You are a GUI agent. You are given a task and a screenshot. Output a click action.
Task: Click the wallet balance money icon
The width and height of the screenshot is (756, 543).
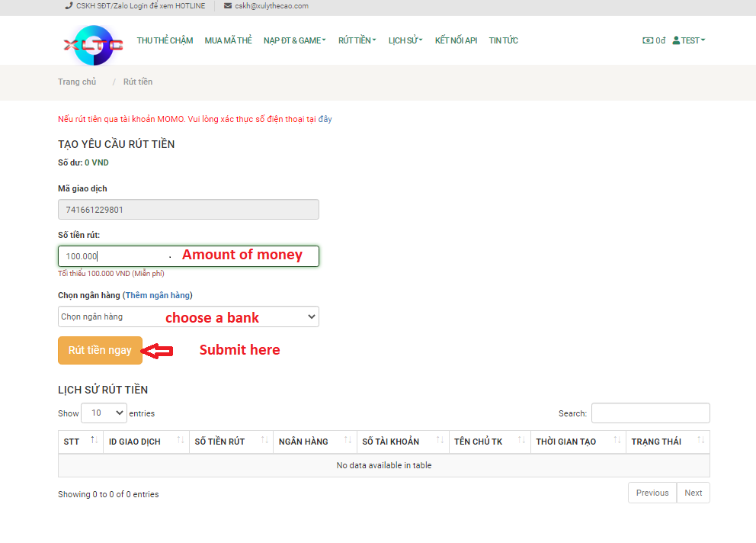tap(648, 40)
